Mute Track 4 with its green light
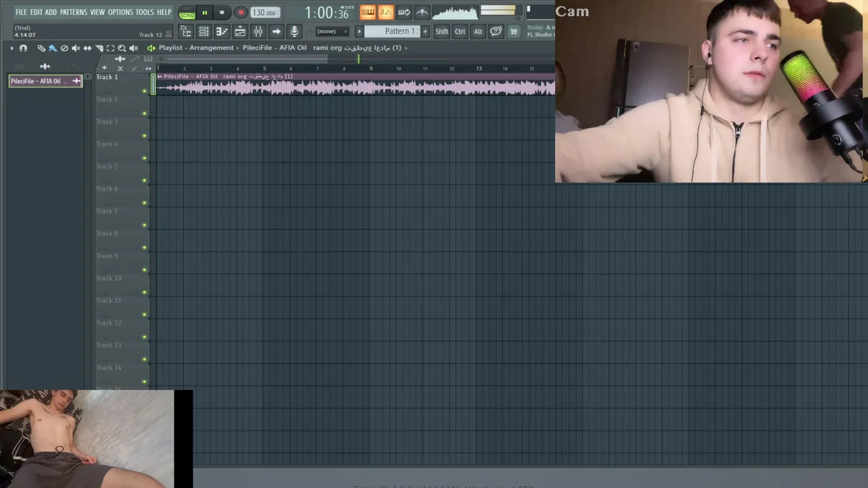The image size is (868, 488). coord(144,158)
